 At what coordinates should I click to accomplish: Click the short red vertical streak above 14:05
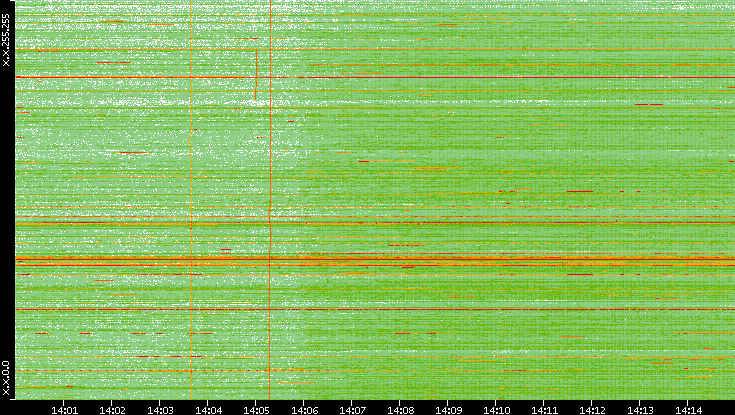tap(257, 68)
